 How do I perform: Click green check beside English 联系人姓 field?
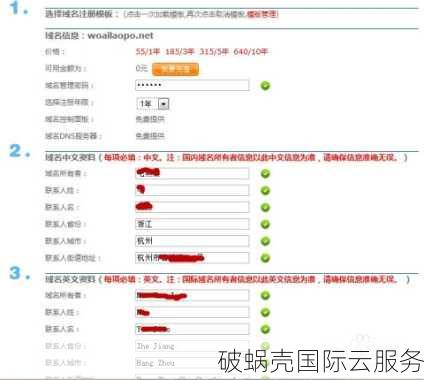[x=265, y=313]
